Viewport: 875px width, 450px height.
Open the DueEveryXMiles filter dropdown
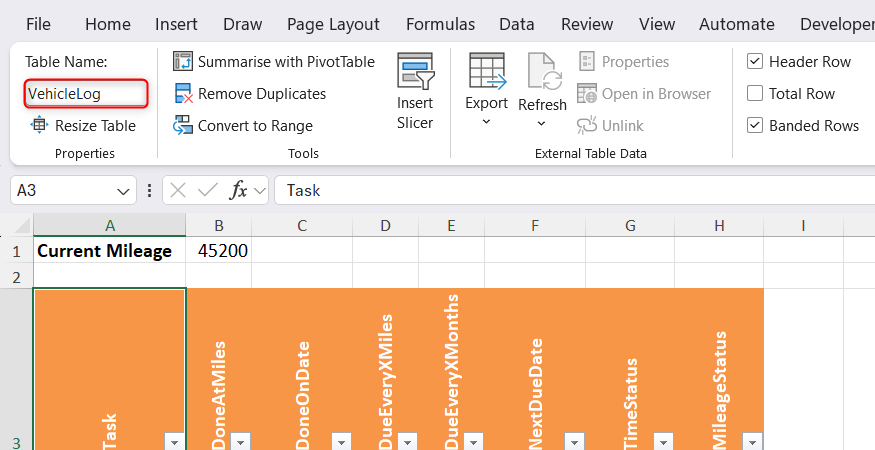tap(407, 442)
